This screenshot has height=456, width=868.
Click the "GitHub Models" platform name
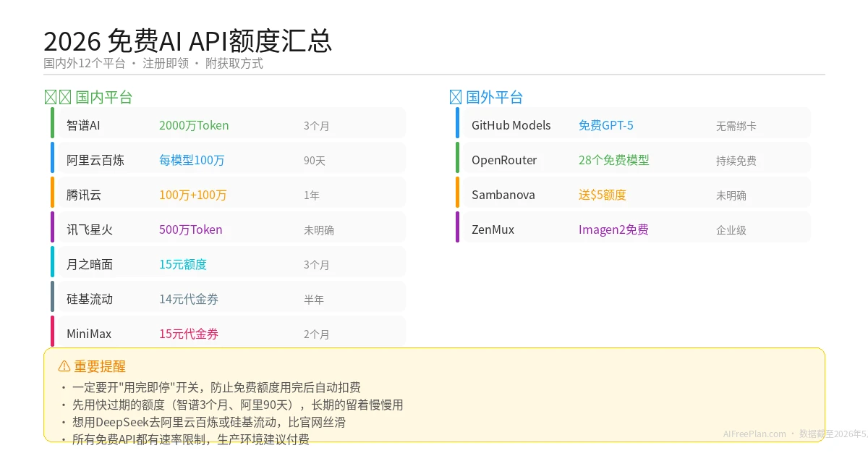coord(511,125)
